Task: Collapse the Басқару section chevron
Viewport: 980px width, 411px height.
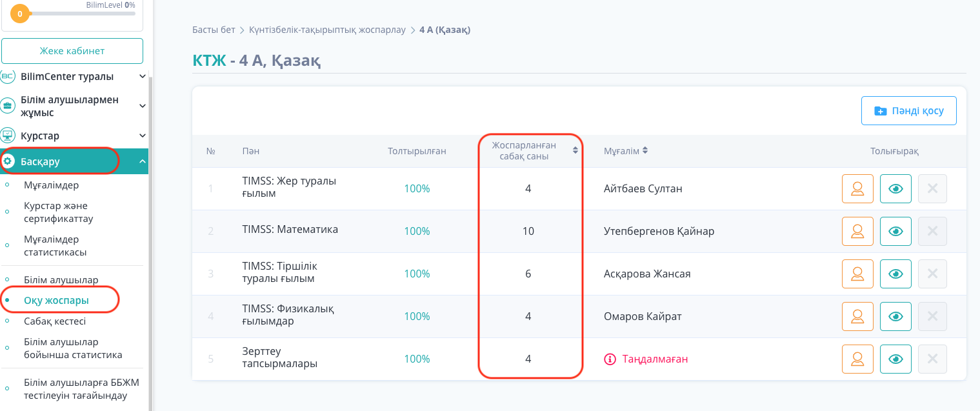Action: tap(143, 161)
